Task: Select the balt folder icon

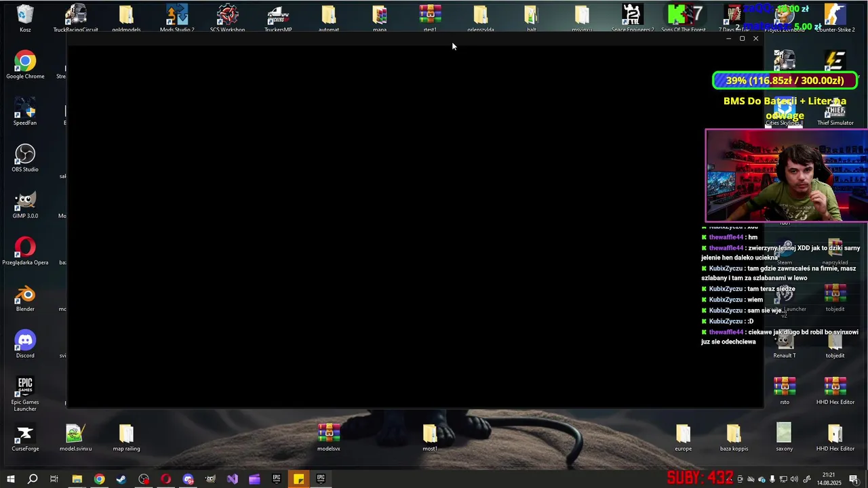Action: (x=531, y=18)
